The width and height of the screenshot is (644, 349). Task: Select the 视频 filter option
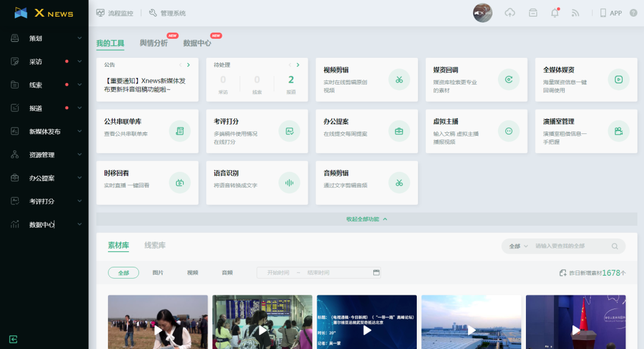click(x=193, y=273)
